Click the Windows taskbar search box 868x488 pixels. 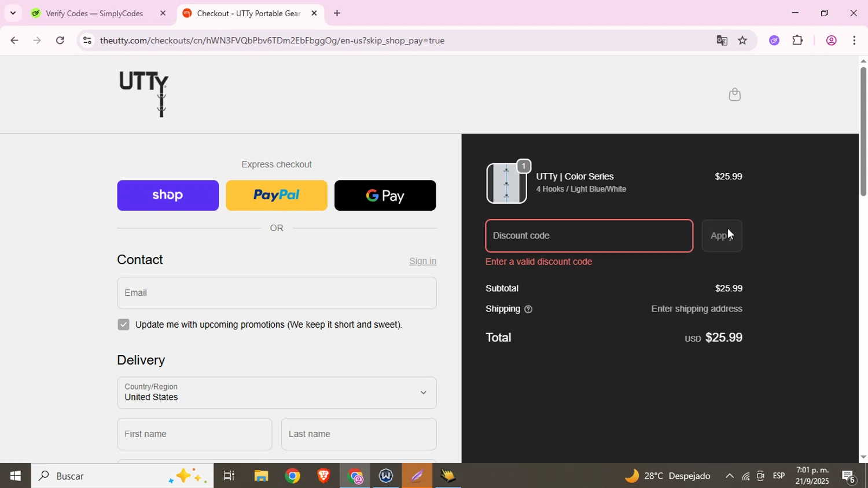tap(122, 476)
